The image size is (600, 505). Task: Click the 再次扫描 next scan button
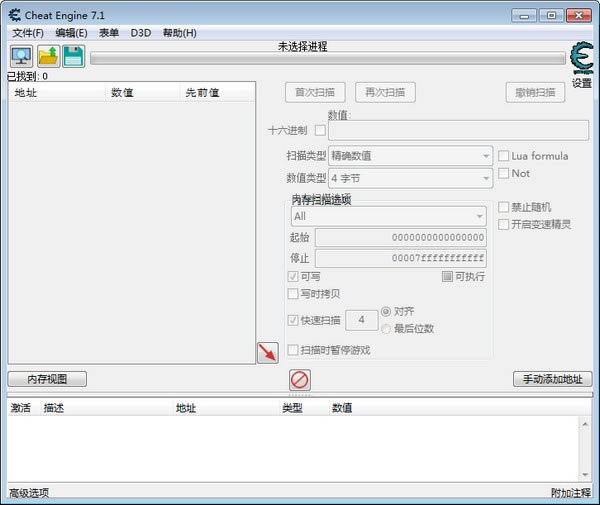pyautogui.click(x=385, y=92)
